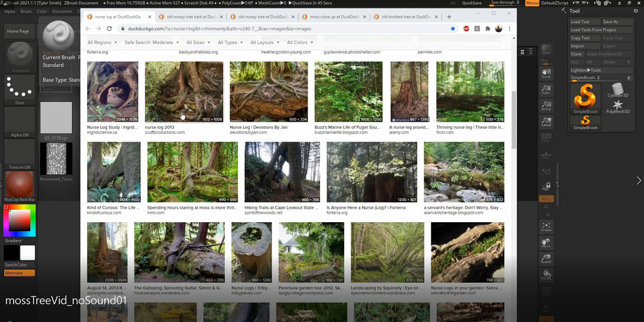Viewport: 644px width, 322px height.
Task: Toggle the orange Qxyz rotation button
Action: point(546,198)
